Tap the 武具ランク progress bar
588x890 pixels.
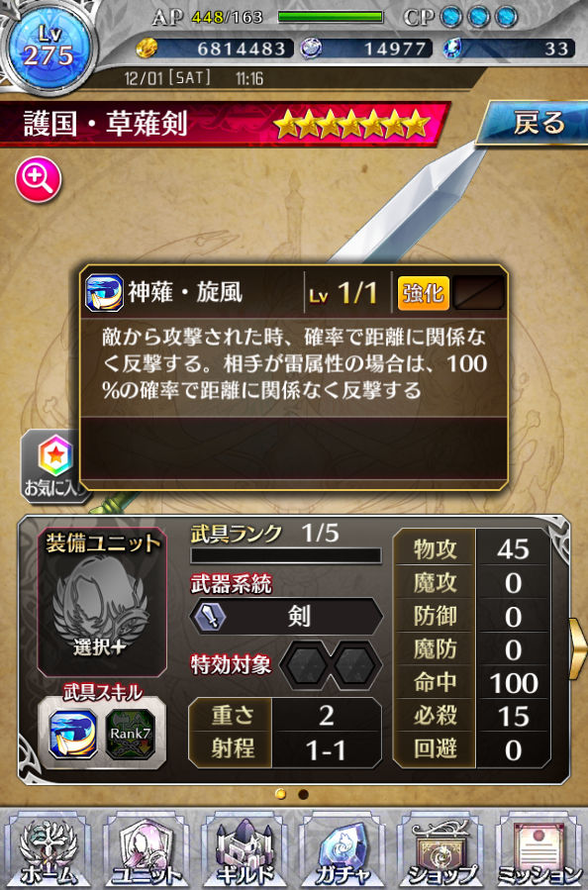285,555
